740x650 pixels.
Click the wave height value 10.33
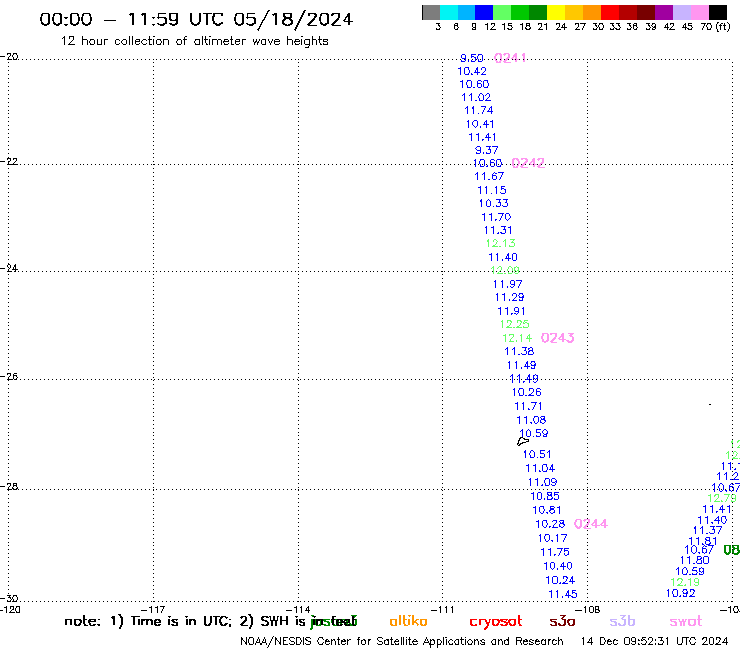(494, 203)
